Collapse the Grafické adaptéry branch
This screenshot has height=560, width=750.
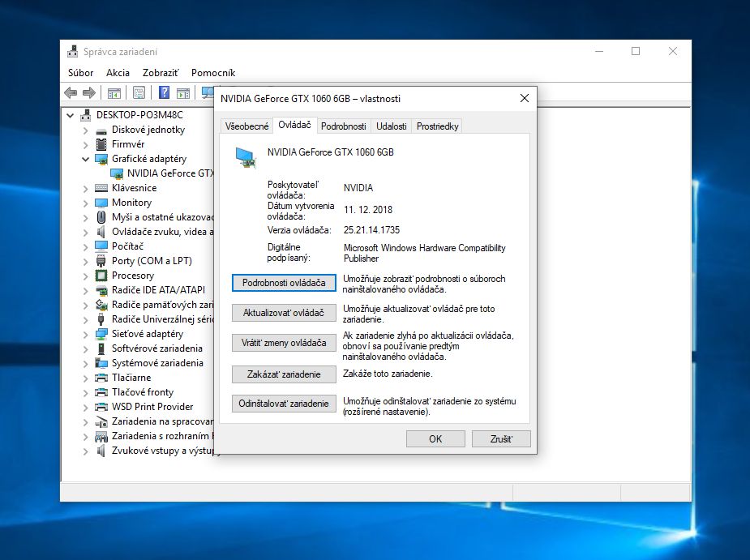pos(86,160)
